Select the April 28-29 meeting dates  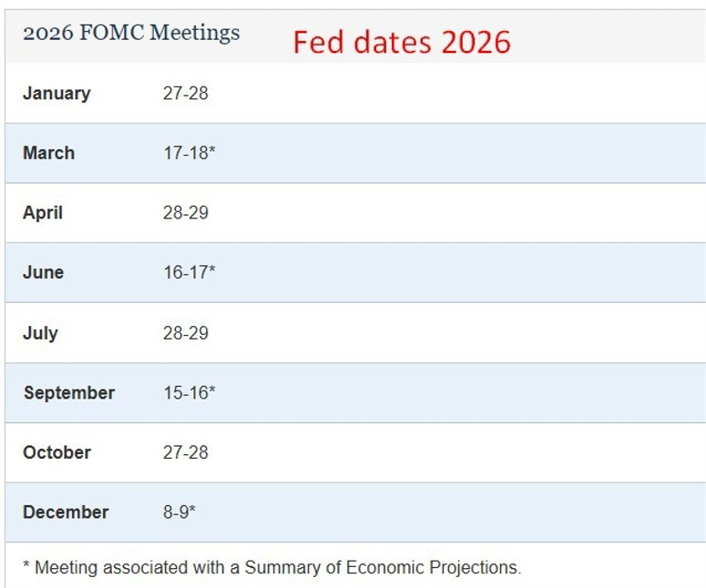(x=186, y=213)
